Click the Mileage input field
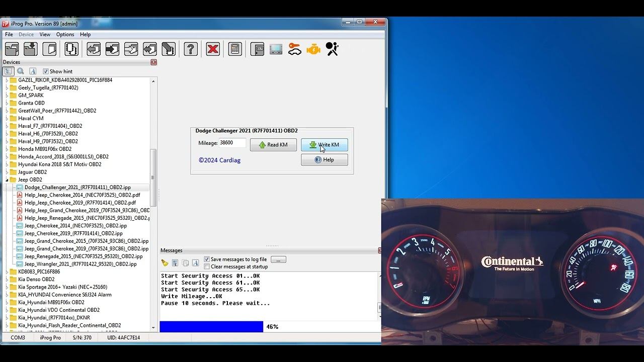 pyautogui.click(x=232, y=143)
